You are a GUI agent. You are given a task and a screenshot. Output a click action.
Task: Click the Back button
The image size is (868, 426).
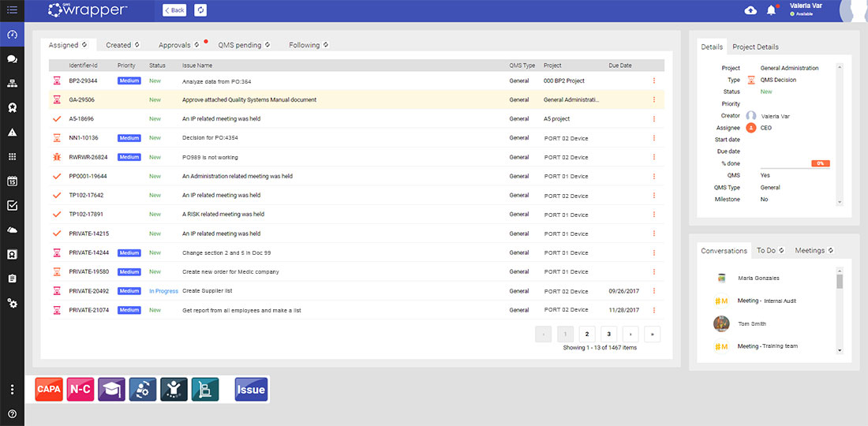pos(175,10)
